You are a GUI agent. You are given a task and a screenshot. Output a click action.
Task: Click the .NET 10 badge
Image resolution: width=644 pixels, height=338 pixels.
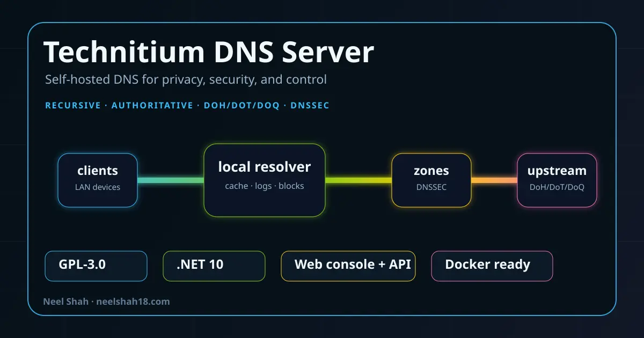click(x=214, y=266)
